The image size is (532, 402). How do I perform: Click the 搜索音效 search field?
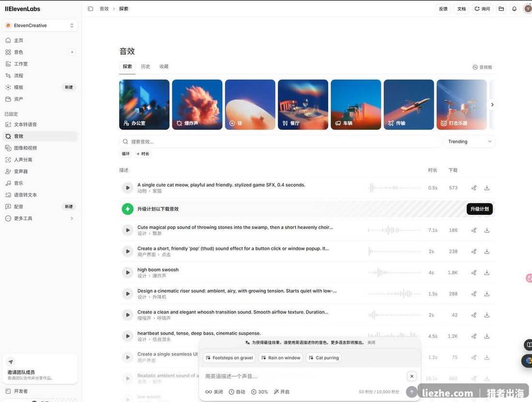pos(280,142)
